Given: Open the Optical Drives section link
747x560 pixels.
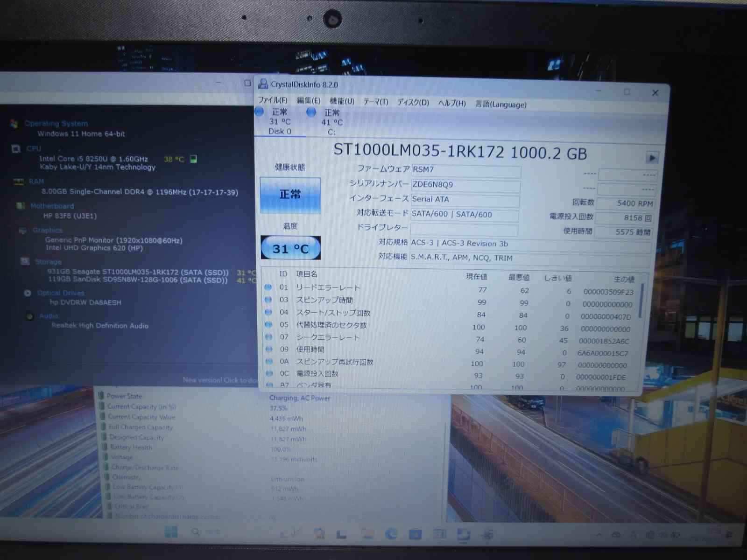Looking at the screenshot, I should pos(61,293).
